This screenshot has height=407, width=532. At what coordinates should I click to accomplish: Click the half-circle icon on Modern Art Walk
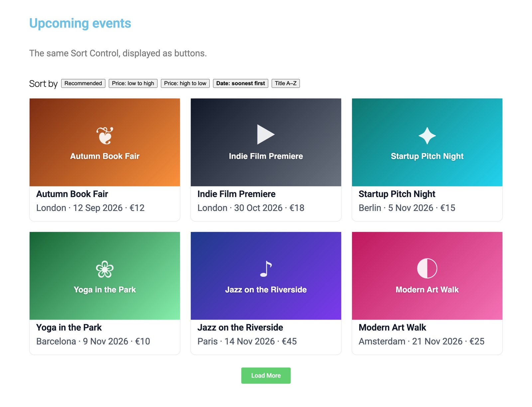click(x=427, y=268)
